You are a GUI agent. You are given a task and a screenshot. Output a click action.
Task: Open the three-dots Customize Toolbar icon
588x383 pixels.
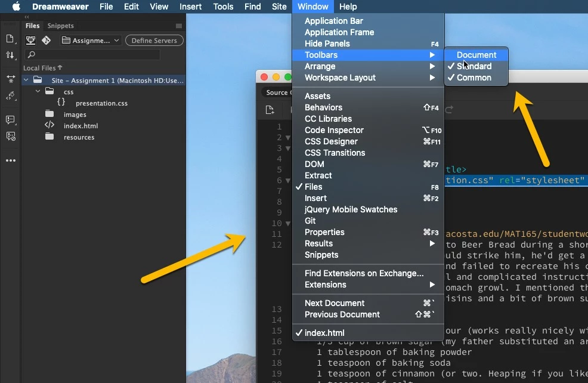[x=11, y=160]
